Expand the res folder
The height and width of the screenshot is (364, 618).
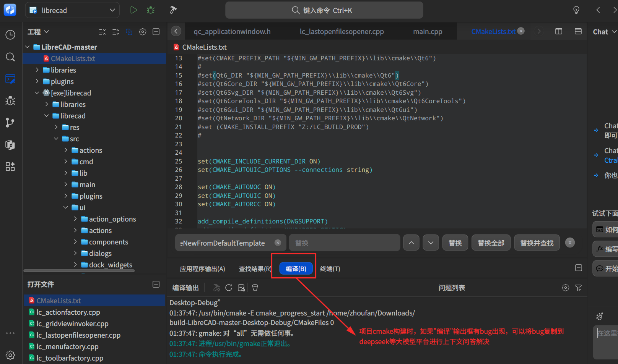click(x=56, y=127)
